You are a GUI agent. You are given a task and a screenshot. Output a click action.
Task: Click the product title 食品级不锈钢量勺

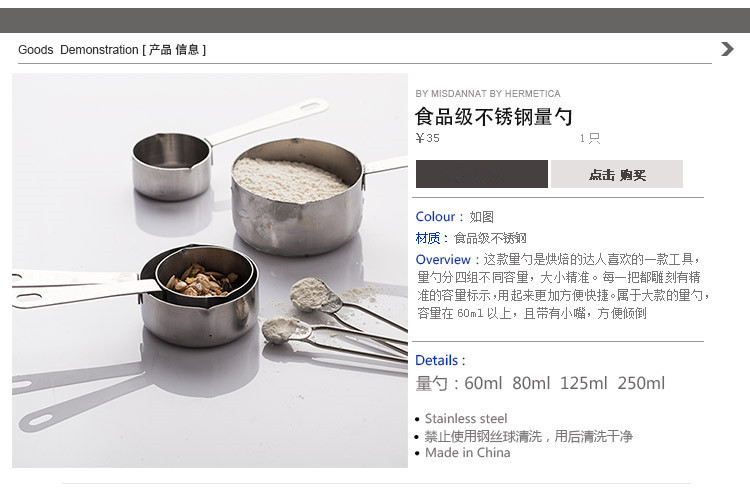coord(493,117)
